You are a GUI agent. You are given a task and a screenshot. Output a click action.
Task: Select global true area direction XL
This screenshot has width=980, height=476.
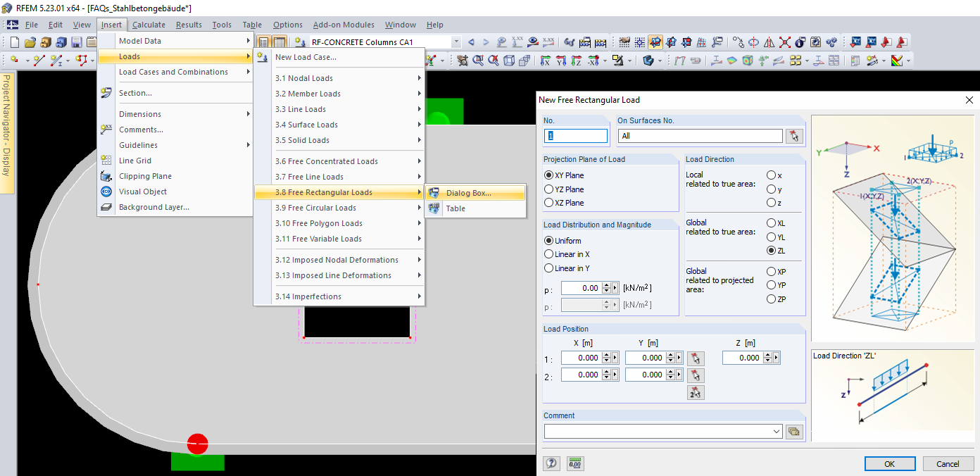(x=771, y=223)
